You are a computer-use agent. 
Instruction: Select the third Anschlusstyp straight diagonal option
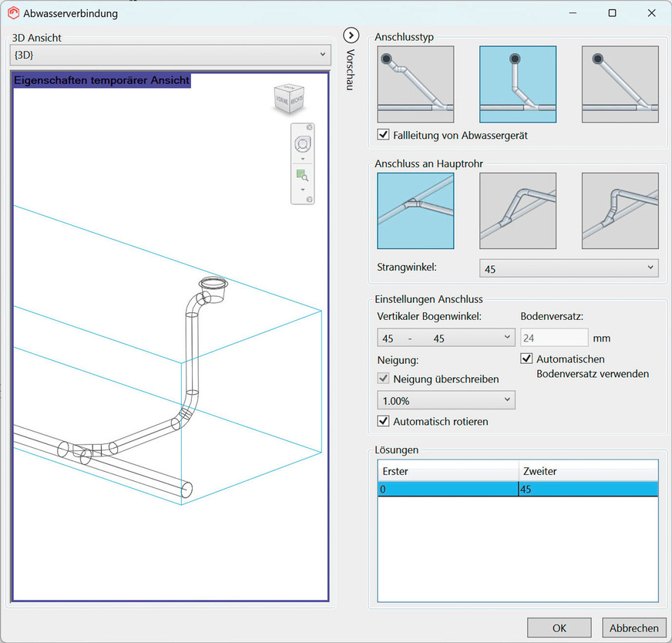tap(620, 84)
